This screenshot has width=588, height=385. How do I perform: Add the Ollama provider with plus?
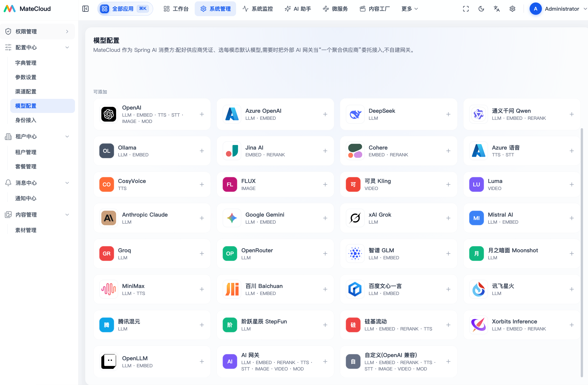click(202, 151)
